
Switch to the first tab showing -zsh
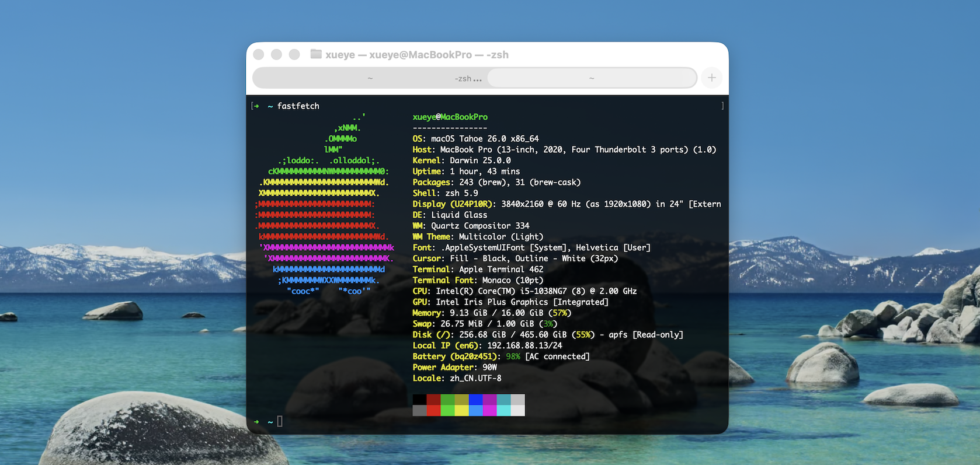(x=370, y=78)
